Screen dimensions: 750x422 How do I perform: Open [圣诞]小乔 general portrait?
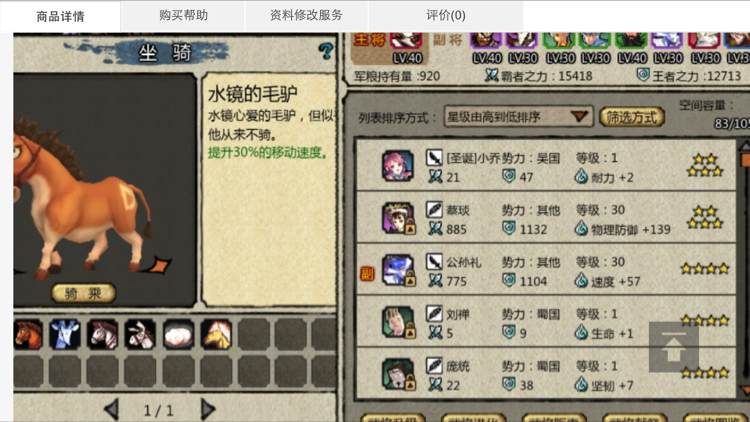click(397, 166)
